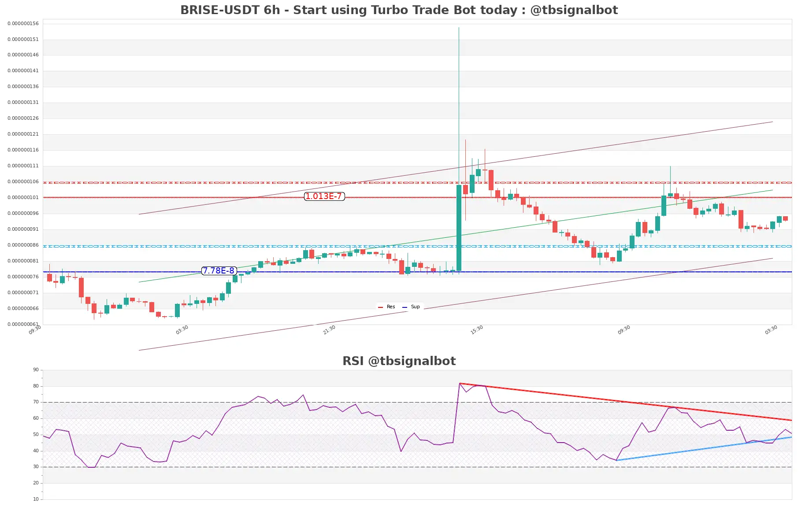
Task: Click the RSI axis value 40
Action: 36,451
